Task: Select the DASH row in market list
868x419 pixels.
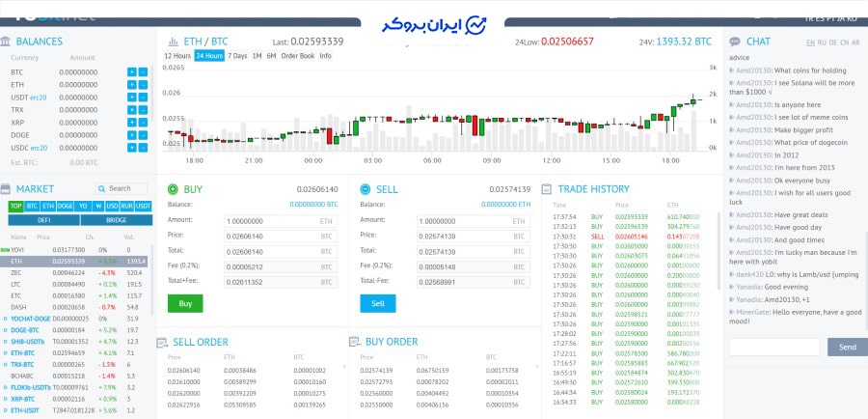Action: [x=74, y=307]
